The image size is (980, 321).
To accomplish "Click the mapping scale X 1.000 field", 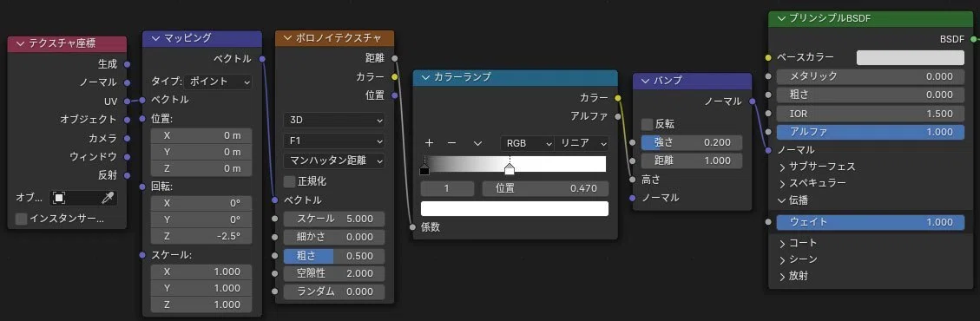I will 201,272.
